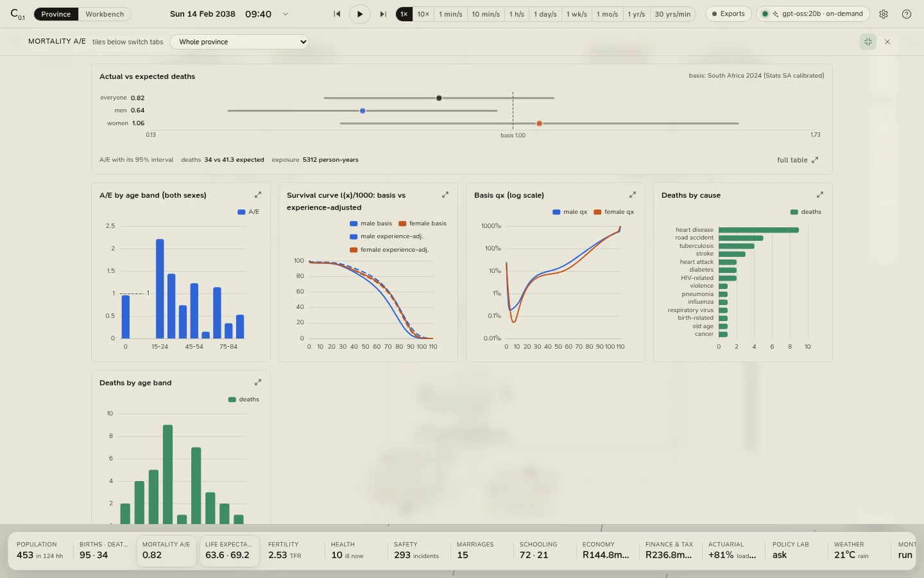Click the everyone A/E interval marker
The image size is (924, 578).
pyautogui.click(x=439, y=98)
